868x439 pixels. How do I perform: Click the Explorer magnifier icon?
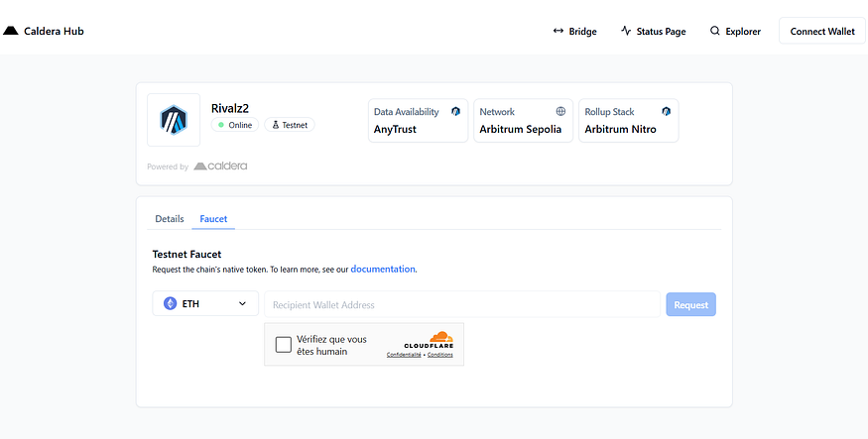tap(714, 31)
